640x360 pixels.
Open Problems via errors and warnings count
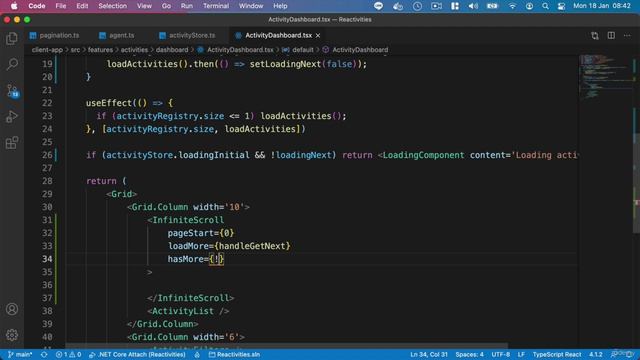[68, 355]
